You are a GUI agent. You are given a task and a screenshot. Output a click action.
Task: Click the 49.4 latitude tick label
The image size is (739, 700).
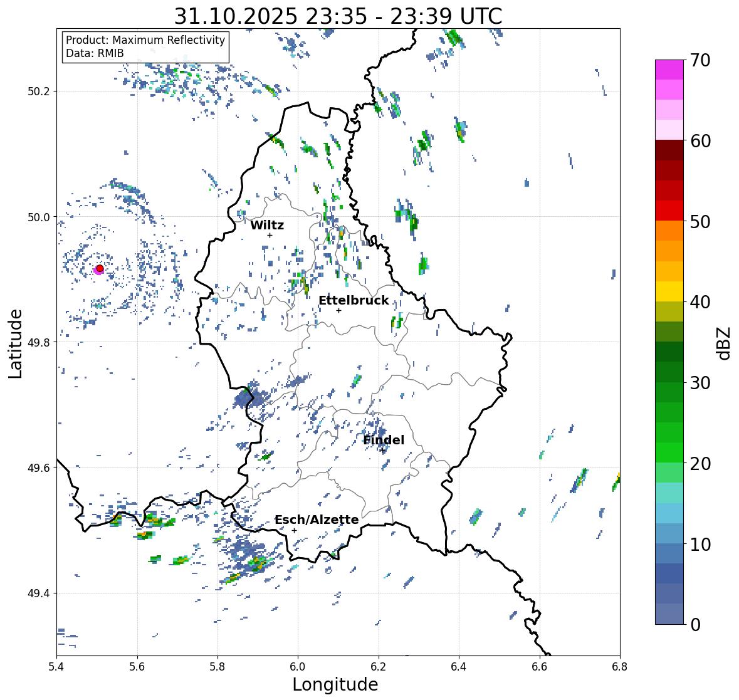pos(39,593)
